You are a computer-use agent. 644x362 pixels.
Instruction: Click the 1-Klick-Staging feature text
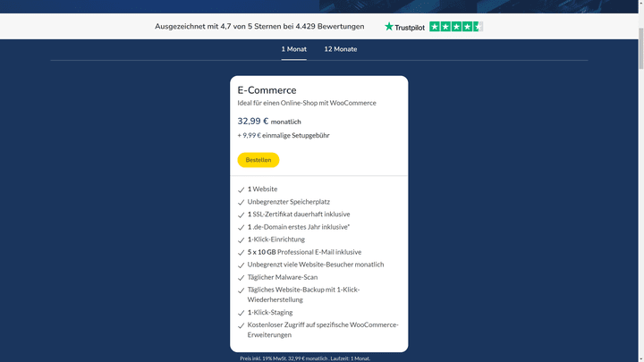pyautogui.click(x=270, y=312)
